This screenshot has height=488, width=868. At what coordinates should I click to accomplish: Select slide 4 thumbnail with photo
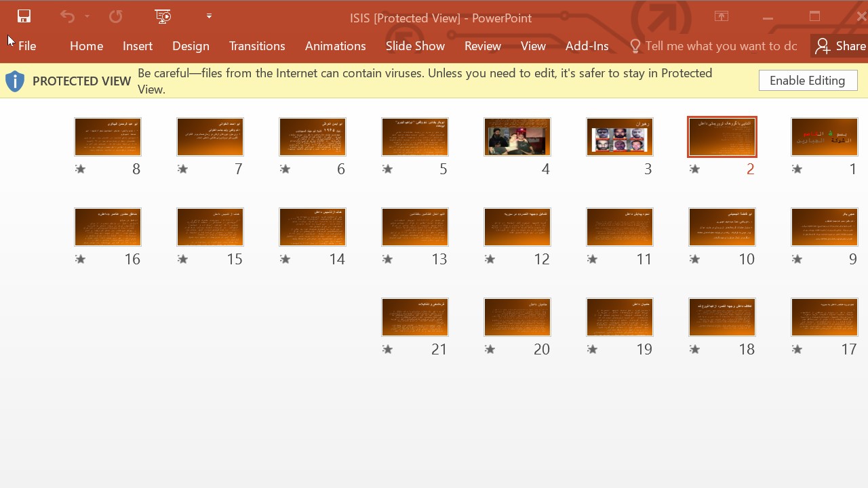[x=517, y=137]
